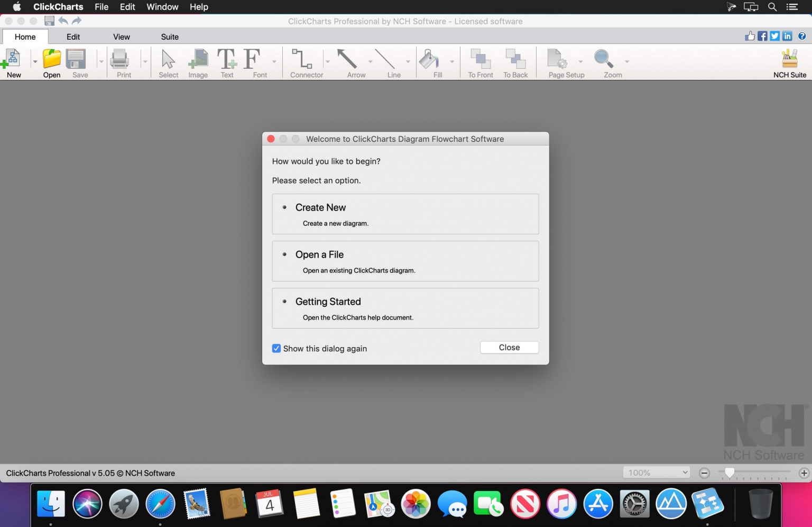Open Safari from the Dock
This screenshot has width=812, height=527.
tap(160, 504)
